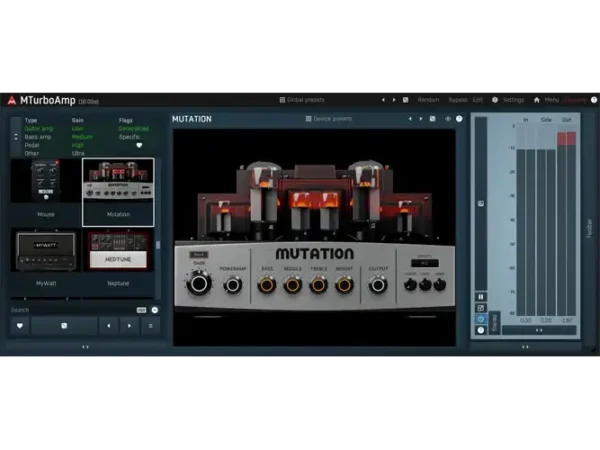Toggle the Generalized flag filter

pos(134,129)
